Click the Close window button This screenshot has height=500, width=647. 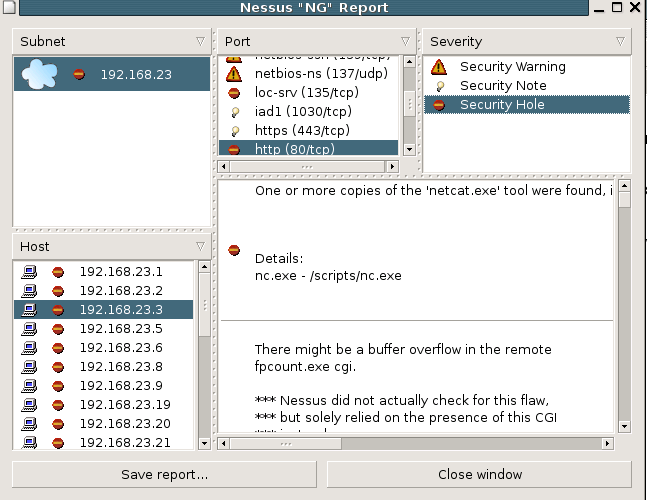tap(479, 474)
